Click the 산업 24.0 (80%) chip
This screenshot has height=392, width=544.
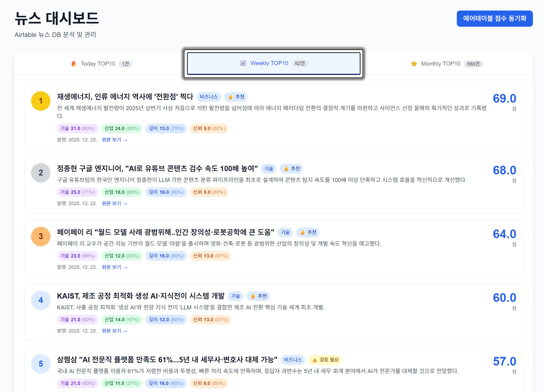(122, 129)
